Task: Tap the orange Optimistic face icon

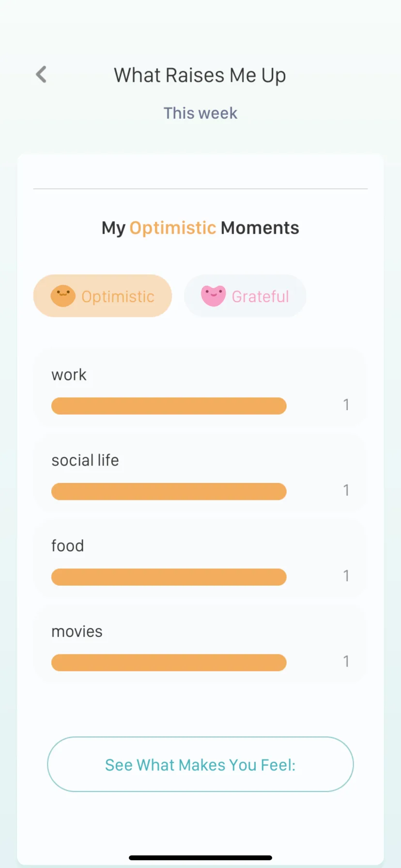Action: pyautogui.click(x=63, y=296)
